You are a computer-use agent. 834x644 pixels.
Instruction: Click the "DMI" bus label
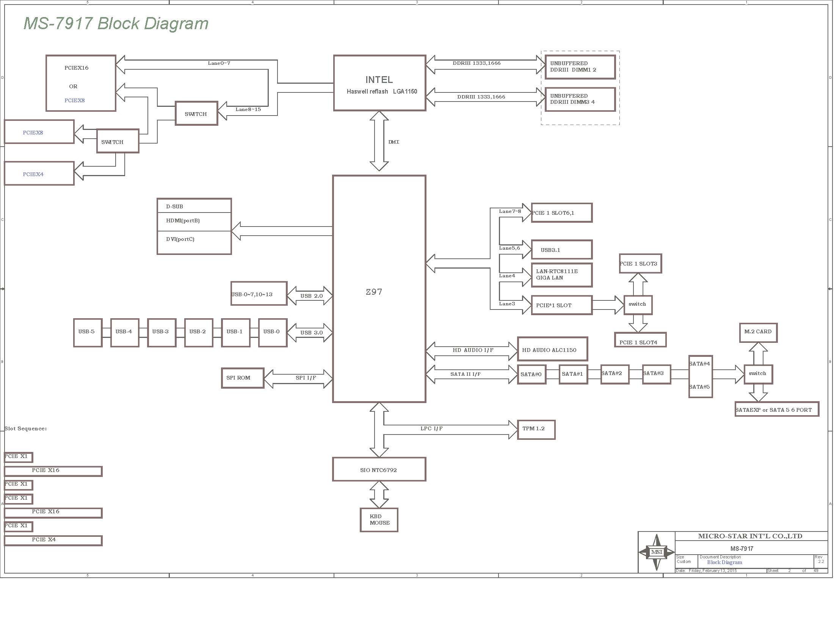[394, 142]
